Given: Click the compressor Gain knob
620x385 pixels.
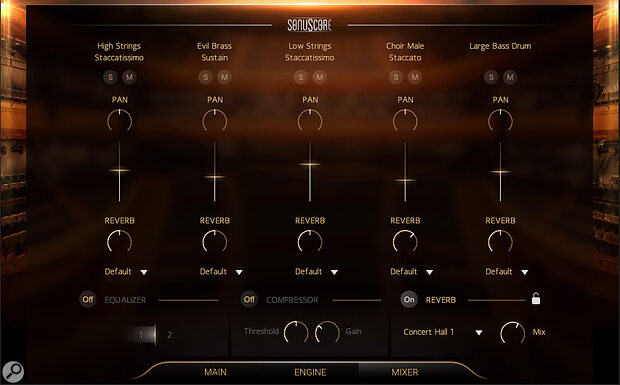Looking at the screenshot, I should pos(327,332).
